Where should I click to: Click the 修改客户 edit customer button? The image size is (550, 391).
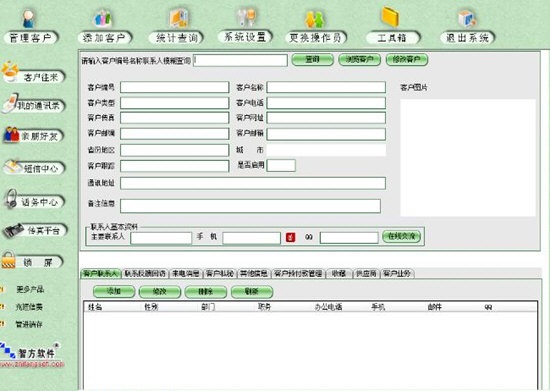click(407, 60)
